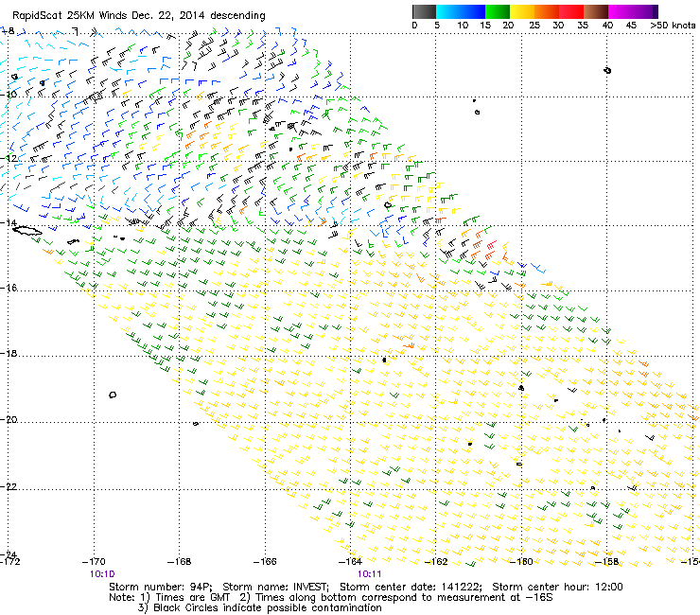
Task: Click the '>50 knots' legend label
Action: (x=673, y=26)
